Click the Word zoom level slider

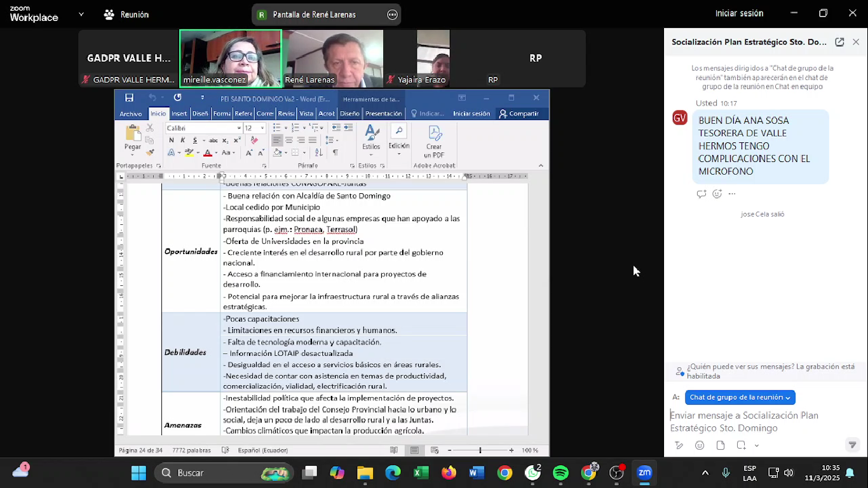point(480,451)
